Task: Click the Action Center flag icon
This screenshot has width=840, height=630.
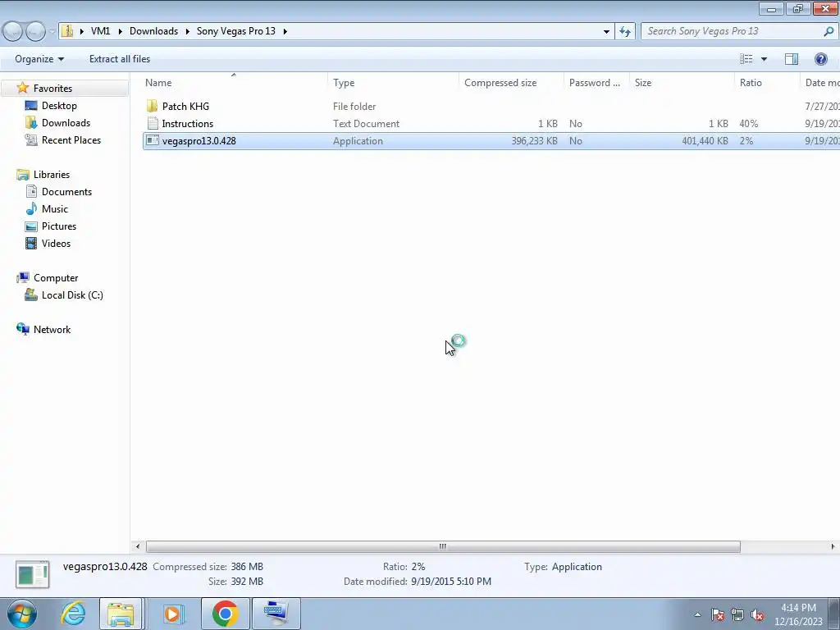Action: [718, 614]
